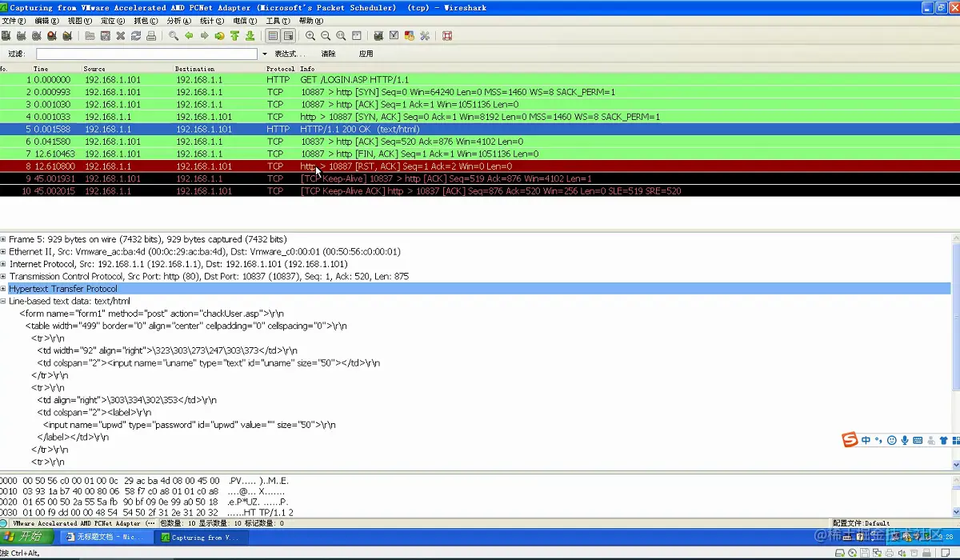Edit capture filters toolbar icon
The image size is (960, 560).
(378, 36)
